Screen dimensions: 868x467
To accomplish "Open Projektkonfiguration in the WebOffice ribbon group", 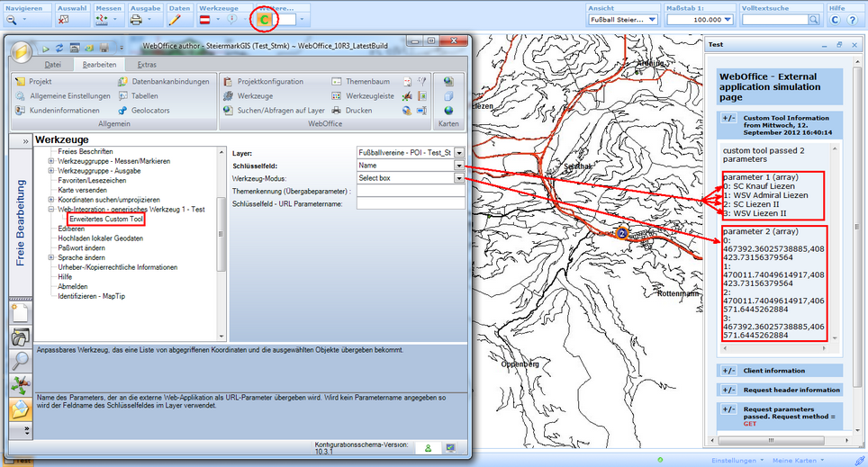I will click(x=264, y=81).
